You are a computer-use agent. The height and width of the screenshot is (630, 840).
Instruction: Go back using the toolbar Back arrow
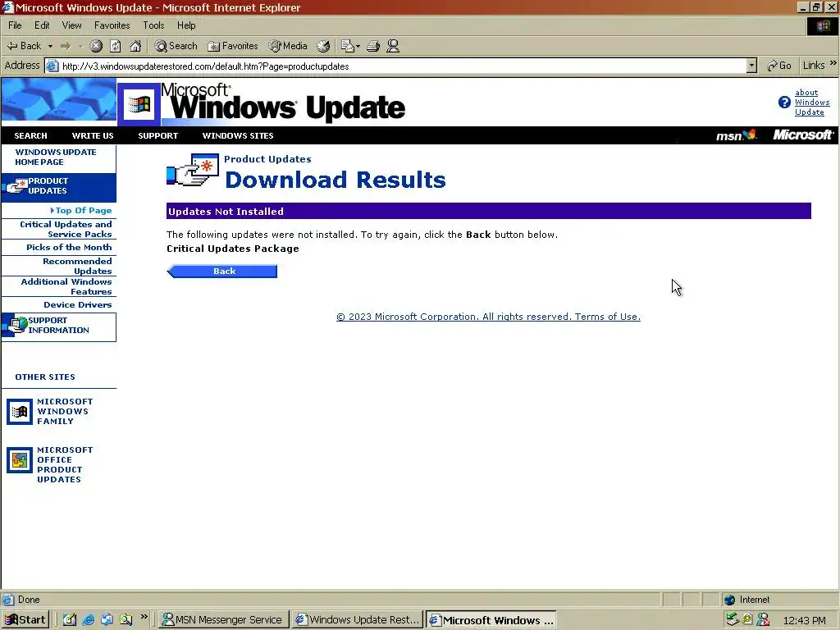coord(24,46)
